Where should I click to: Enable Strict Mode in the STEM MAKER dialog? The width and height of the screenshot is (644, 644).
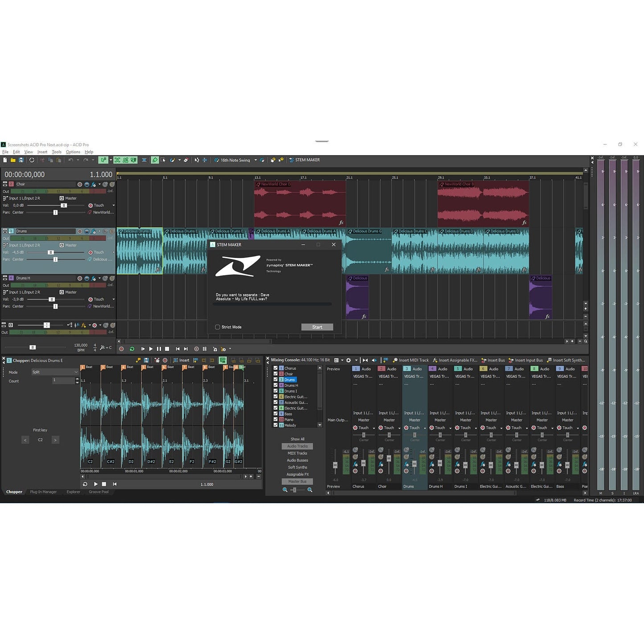pos(217,327)
